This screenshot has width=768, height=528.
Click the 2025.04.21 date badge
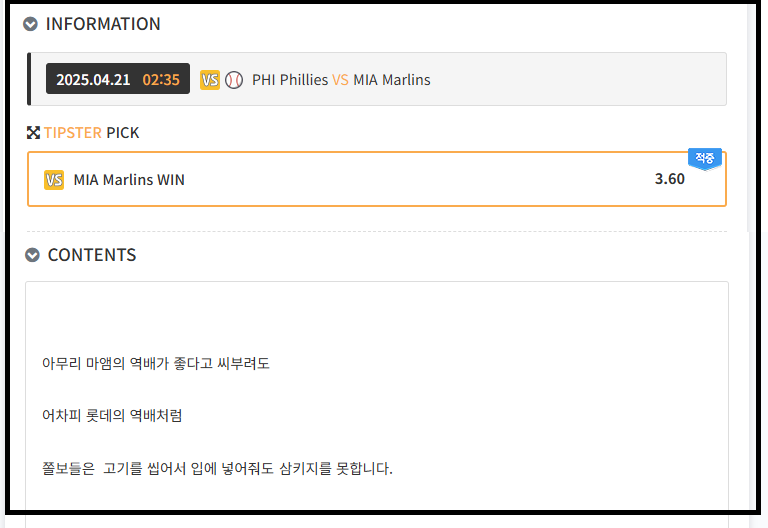pos(93,79)
